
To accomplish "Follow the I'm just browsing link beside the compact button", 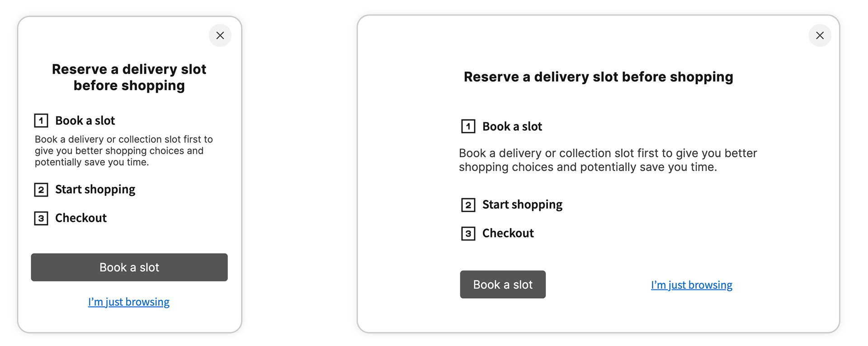I will click(691, 285).
